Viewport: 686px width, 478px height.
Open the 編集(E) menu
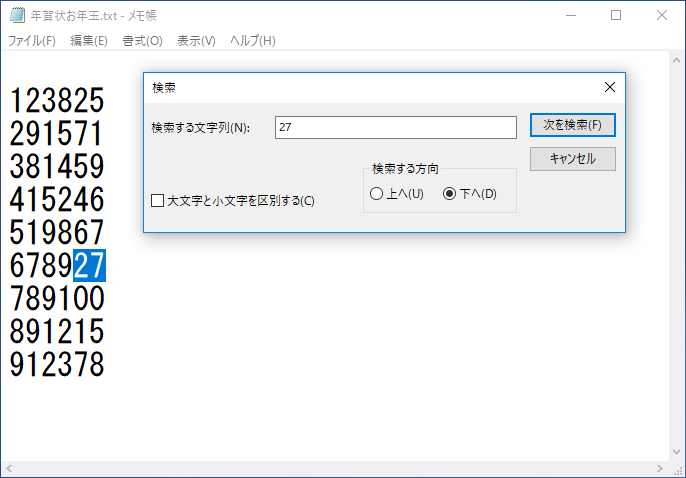click(x=89, y=41)
